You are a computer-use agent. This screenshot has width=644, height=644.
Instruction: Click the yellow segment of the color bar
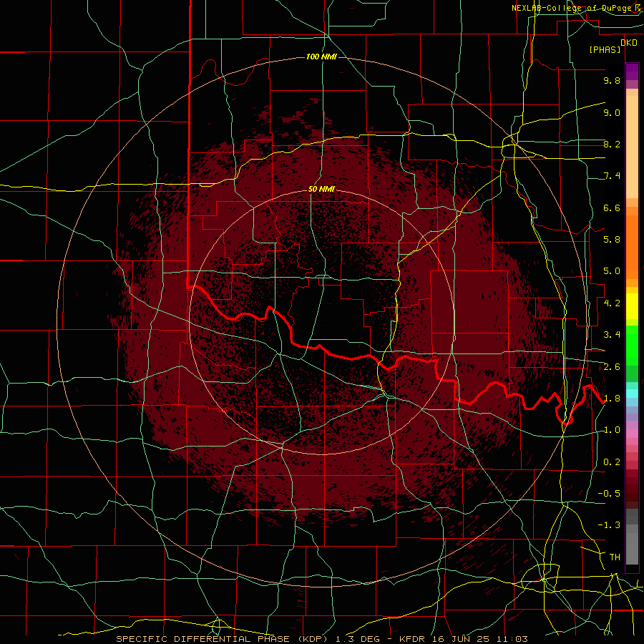point(632,306)
